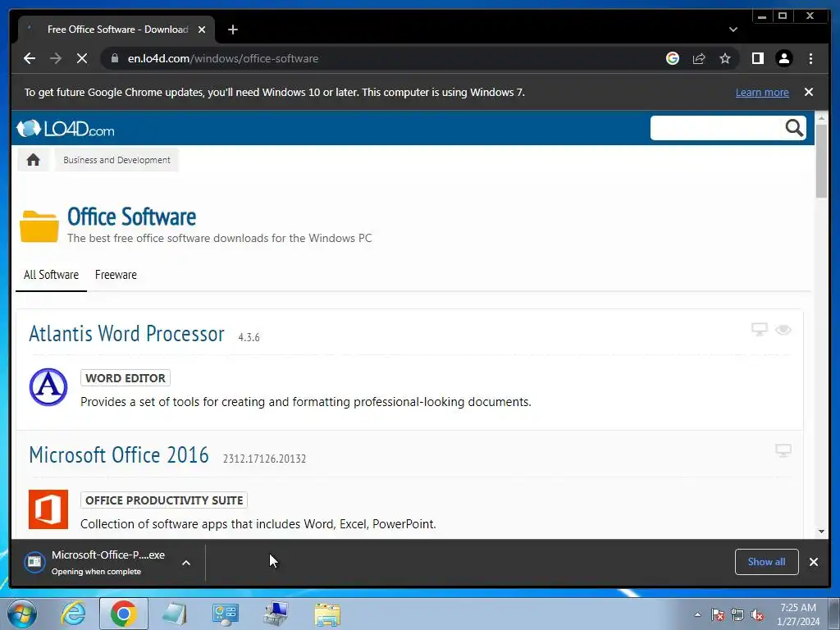The height and width of the screenshot is (630, 840).
Task: Open the notepad taskbar icon
Action: coord(175,614)
